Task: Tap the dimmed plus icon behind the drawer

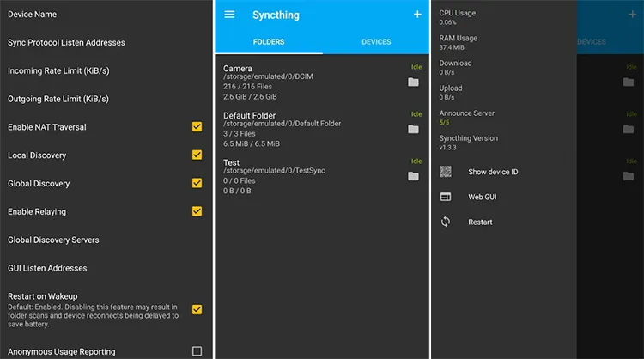Action: pos(633,15)
